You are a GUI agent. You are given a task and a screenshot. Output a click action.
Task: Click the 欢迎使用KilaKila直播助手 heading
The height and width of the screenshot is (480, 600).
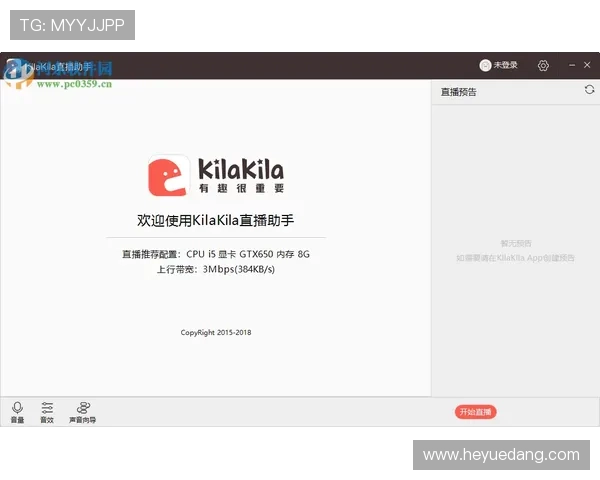[215, 220]
